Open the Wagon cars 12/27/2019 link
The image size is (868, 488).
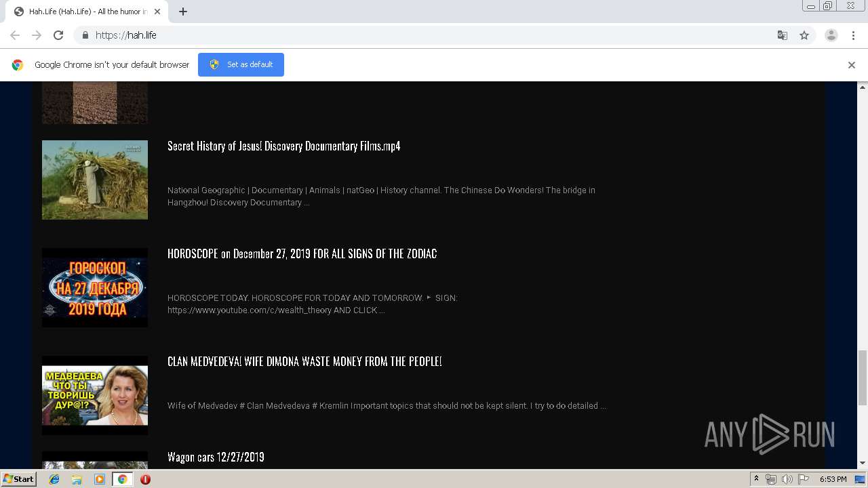tap(216, 457)
